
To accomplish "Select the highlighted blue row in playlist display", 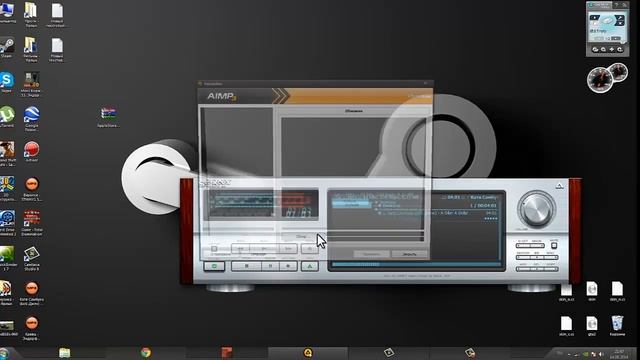I will click(x=351, y=204).
